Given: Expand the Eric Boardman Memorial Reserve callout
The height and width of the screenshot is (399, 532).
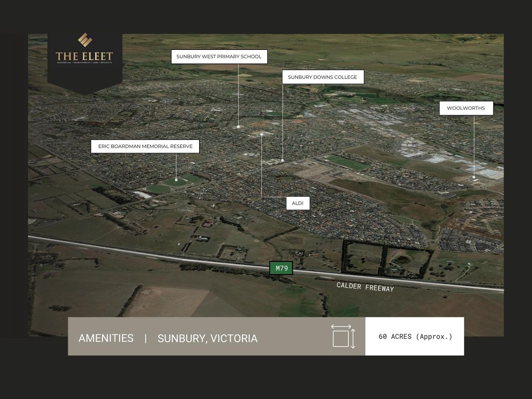Looking at the screenshot, I should 145,146.
